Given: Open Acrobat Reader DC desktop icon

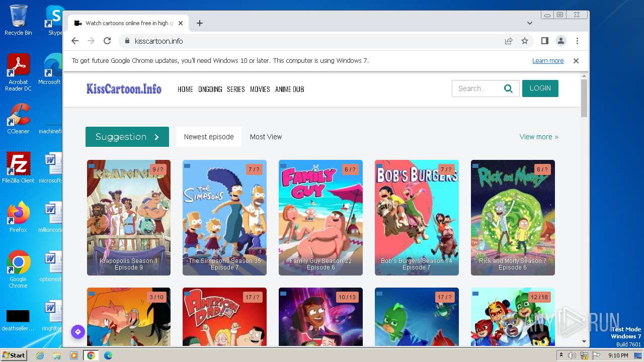Looking at the screenshot, I should 18,72.
